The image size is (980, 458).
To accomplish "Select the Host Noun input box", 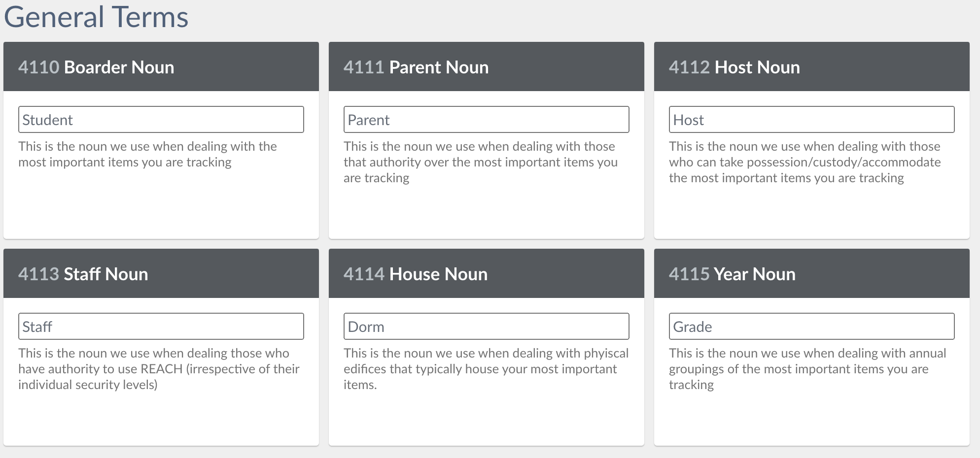I will pyautogui.click(x=811, y=120).
